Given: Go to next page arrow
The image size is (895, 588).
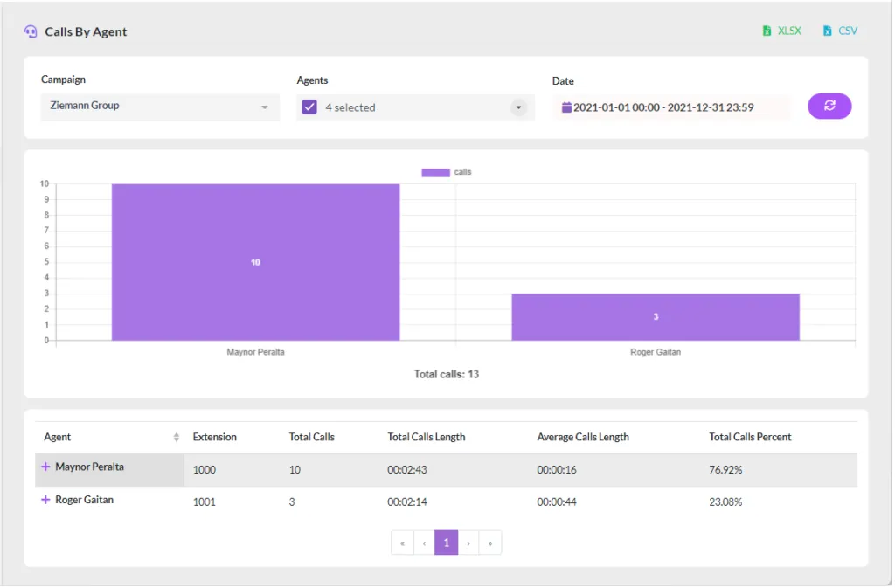Looking at the screenshot, I should point(468,543).
